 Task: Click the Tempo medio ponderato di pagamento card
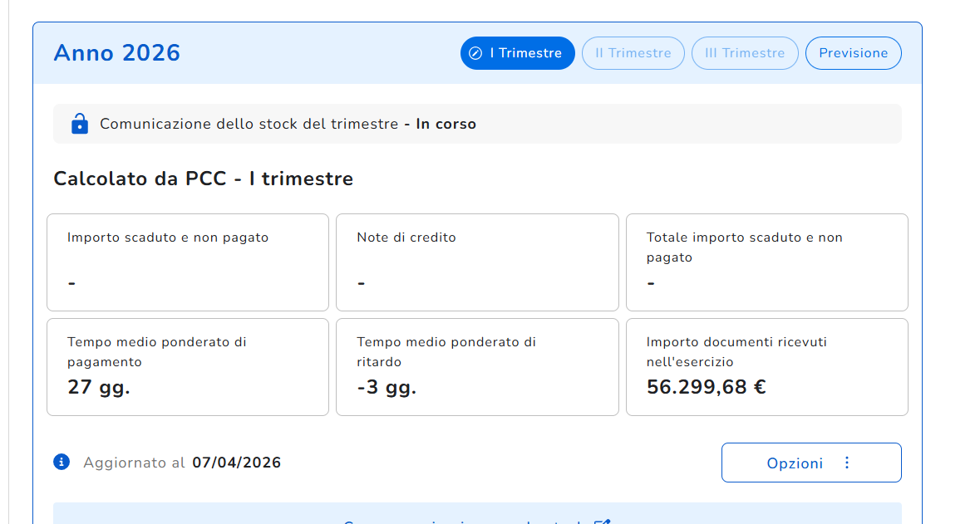point(188,366)
